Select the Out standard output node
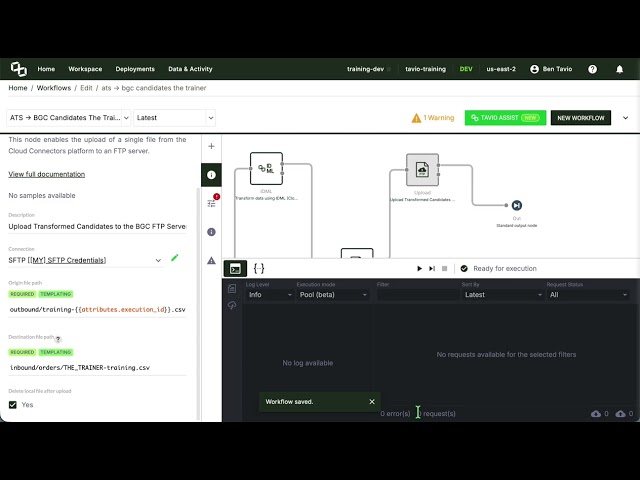The width and height of the screenshot is (640, 480). pos(517,205)
